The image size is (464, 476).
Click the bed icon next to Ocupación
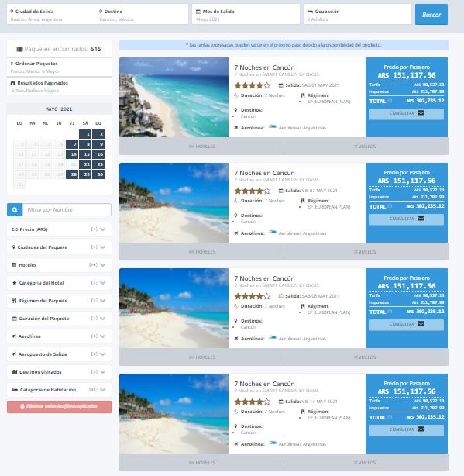310,12
